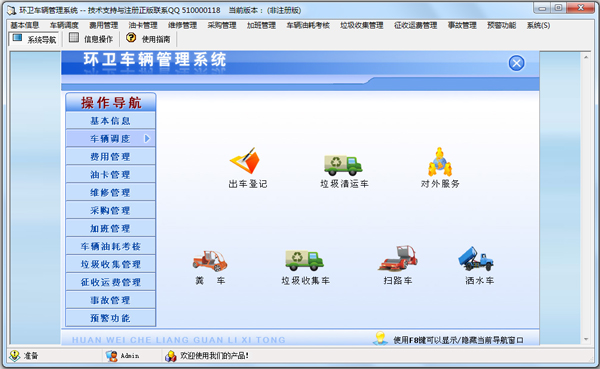Open the 预警功能 menu

[x=502, y=25]
